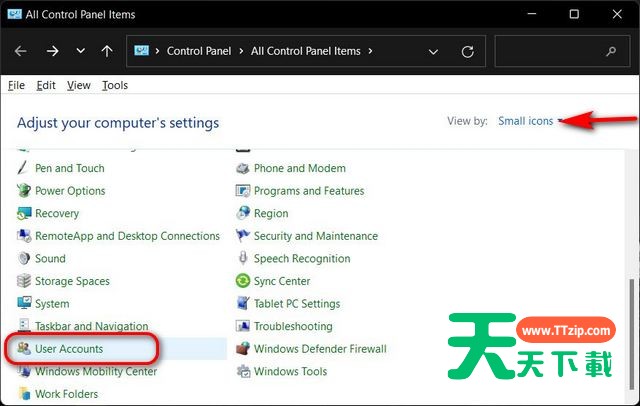Screen dimensions: 640x406
Task: Refresh the Control Panel view
Action: coord(467,51)
